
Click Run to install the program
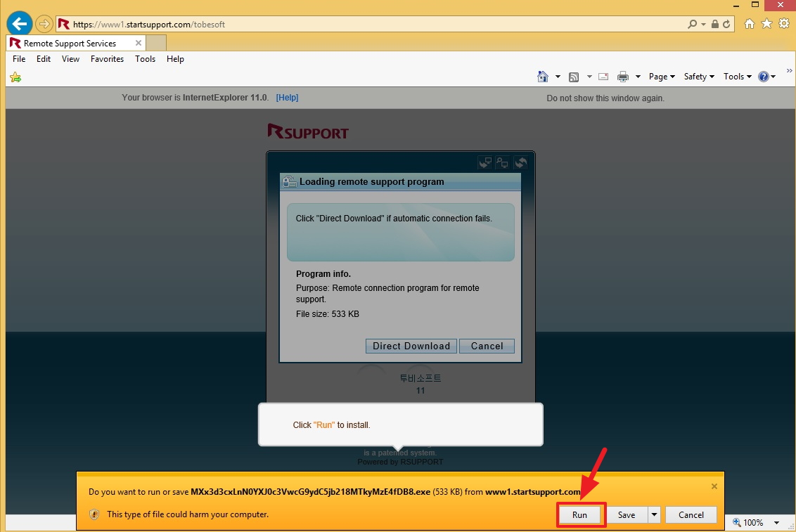pos(579,515)
